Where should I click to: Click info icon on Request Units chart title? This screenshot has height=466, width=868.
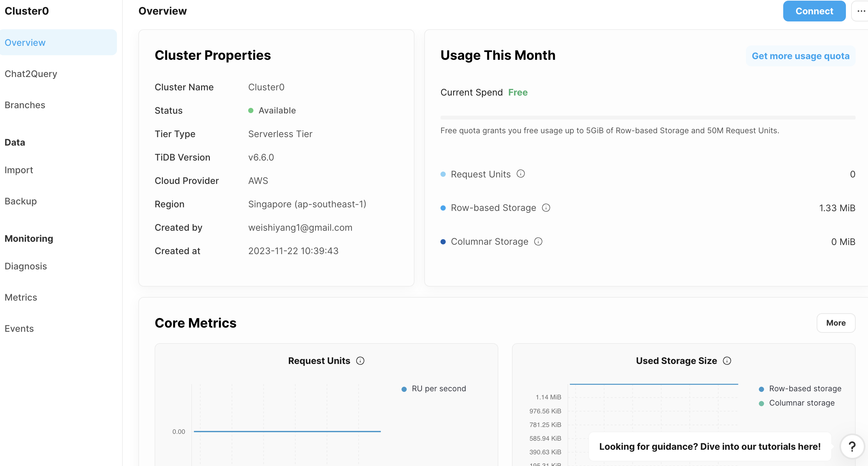coord(360,361)
